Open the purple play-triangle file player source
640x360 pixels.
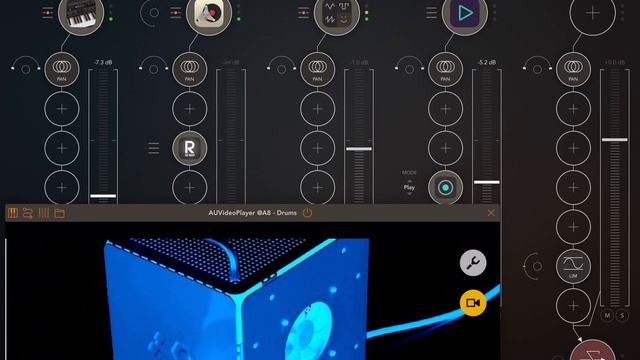(x=465, y=14)
